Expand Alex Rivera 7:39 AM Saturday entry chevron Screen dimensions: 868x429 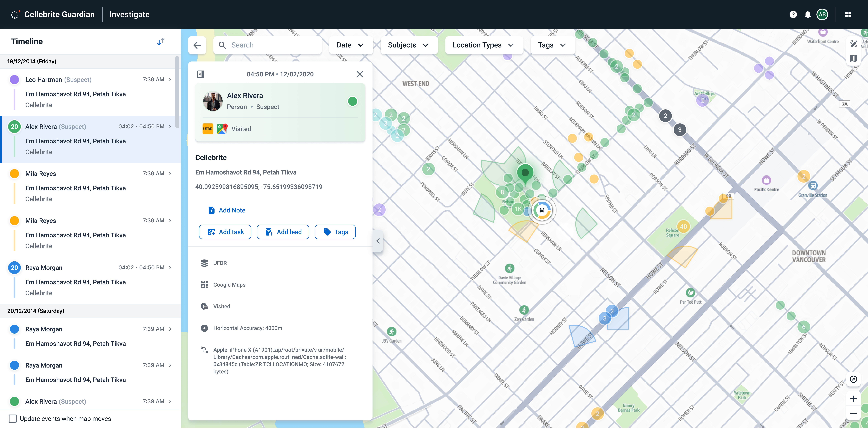pos(170,401)
